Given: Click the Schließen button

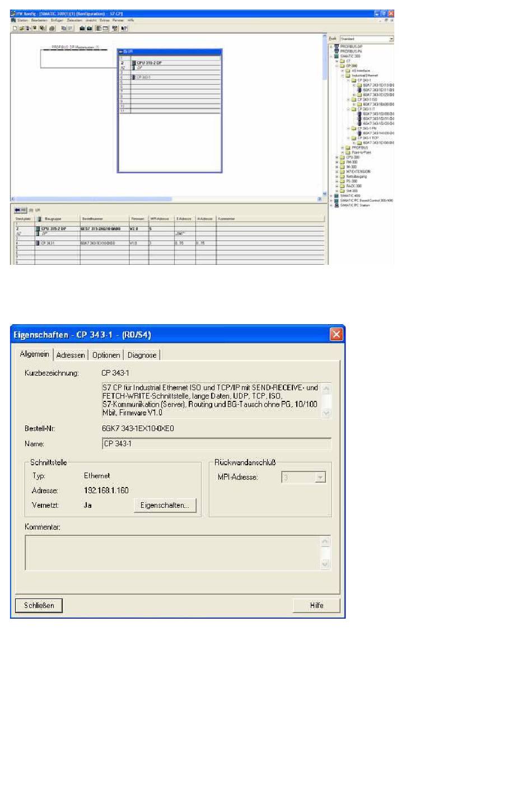Looking at the screenshot, I should click(x=39, y=605).
